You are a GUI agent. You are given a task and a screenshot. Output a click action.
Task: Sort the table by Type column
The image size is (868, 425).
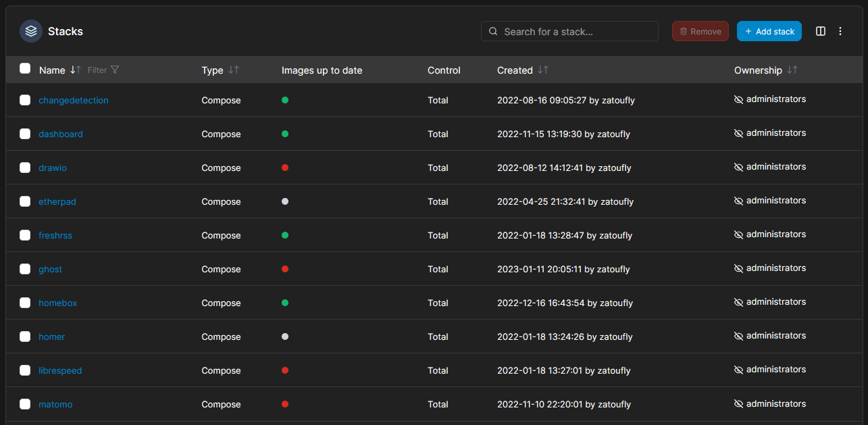232,70
